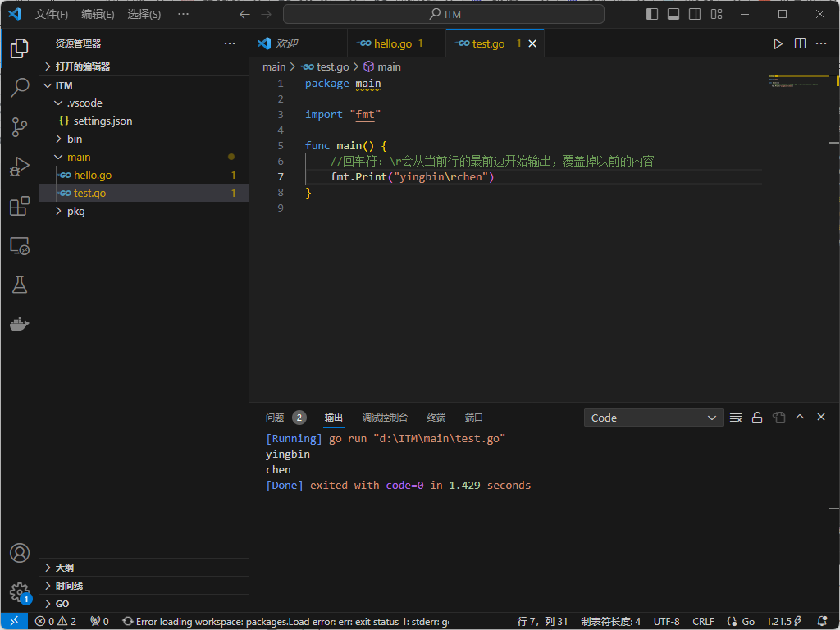This screenshot has height=630, width=840.
Task: Toggle output auto-scroll lock
Action: point(757,418)
